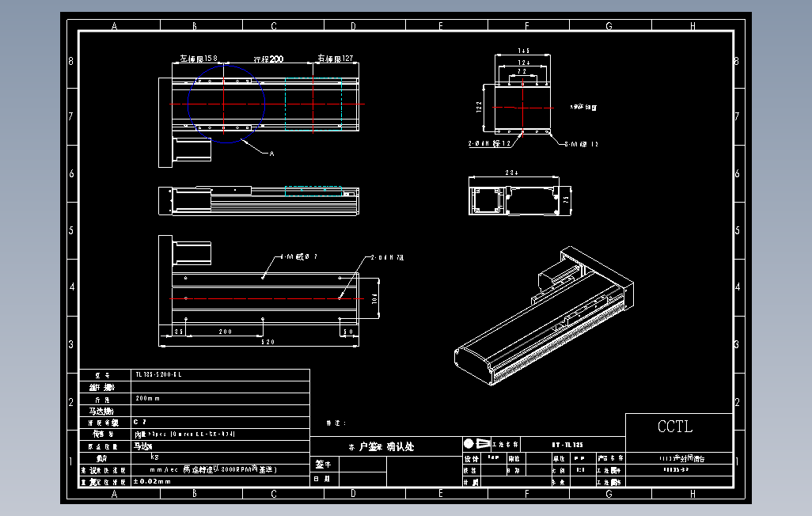Click the 行程200 stroke dimension label
This screenshot has width=812, height=516.
(x=269, y=59)
